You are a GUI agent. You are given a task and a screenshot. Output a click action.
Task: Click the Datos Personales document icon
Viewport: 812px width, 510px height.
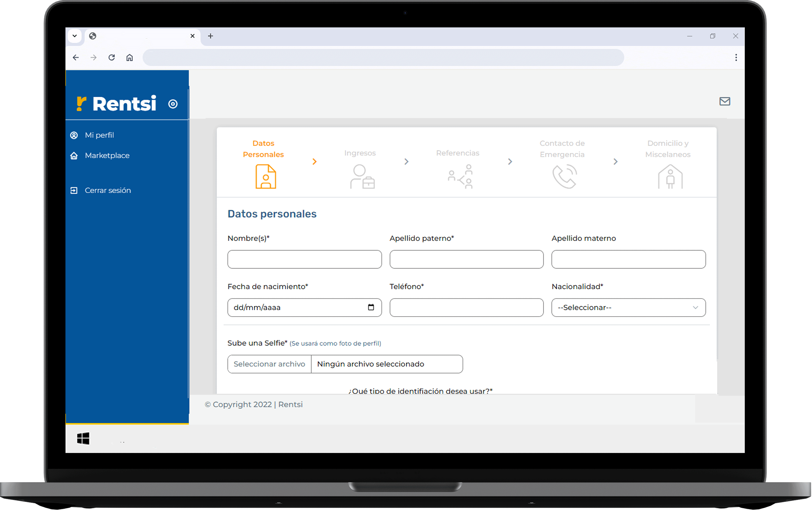tap(266, 177)
